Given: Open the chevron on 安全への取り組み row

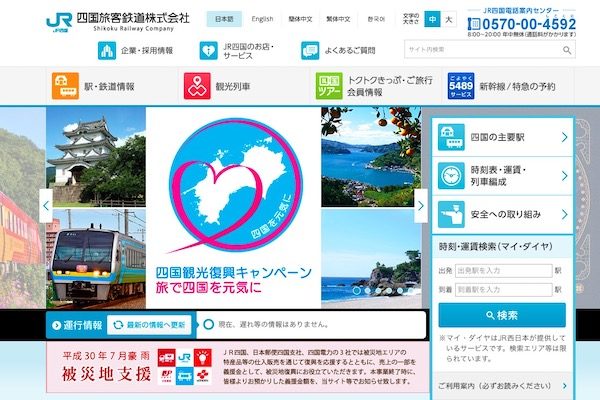Looking at the screenshot, I should click(x=564, y=214).
